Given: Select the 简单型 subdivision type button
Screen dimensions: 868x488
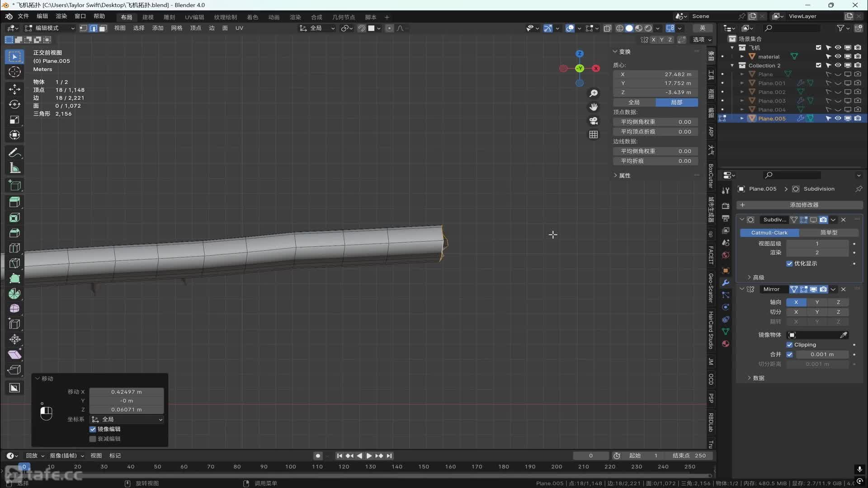Looking at the screenshot, I should click(829, 233).
